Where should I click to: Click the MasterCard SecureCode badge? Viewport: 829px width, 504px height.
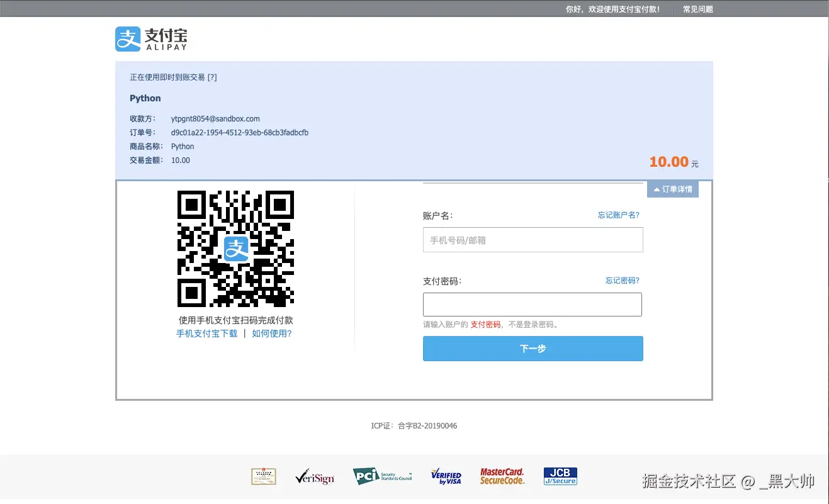click(502, 476)
